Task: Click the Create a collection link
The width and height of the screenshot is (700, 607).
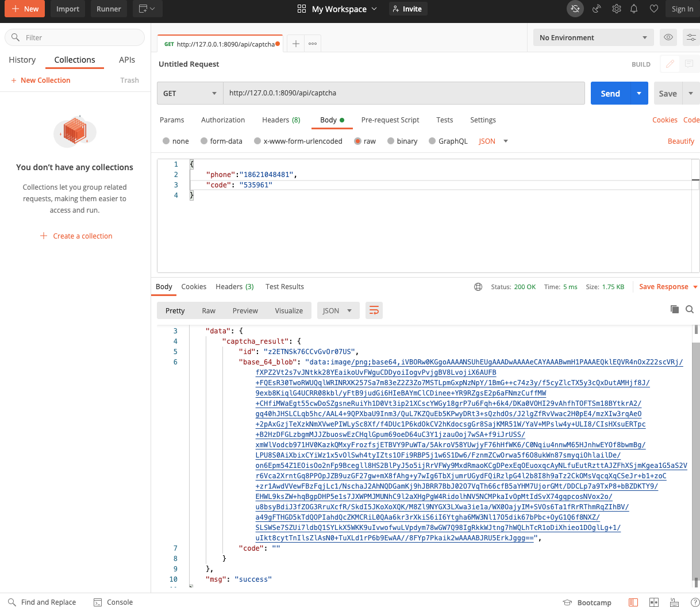Action: (82, 236)
